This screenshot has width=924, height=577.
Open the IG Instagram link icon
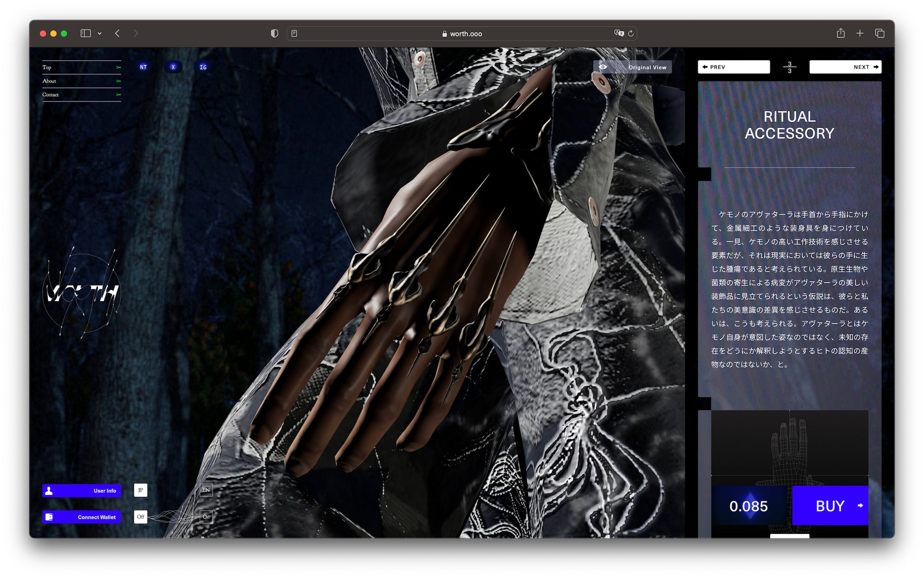(203, 67)
